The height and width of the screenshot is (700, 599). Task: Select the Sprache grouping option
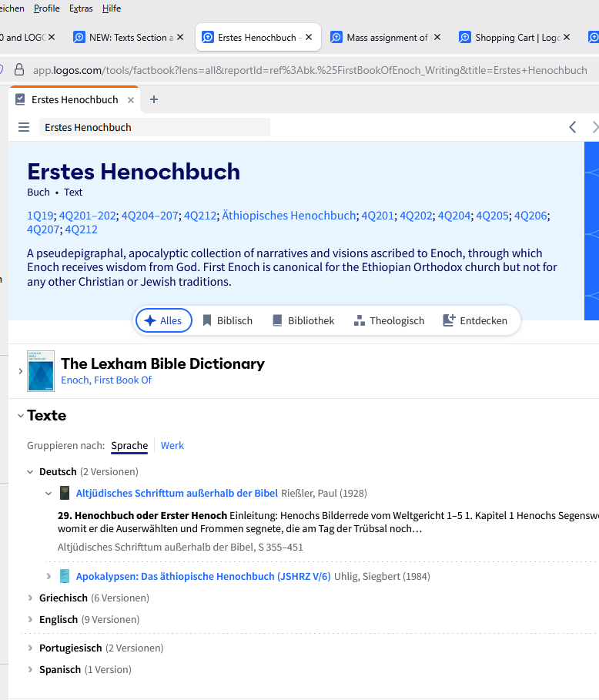[x=129, y=445]
